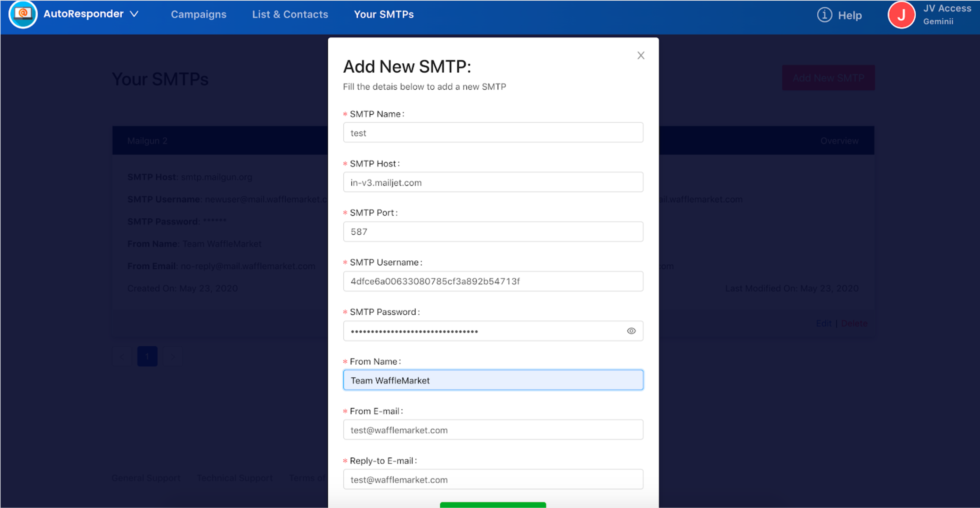The height and width of the screenshot is (508, 980).
Task: Focus the SMTP Port field
Action: tap(493, 232)
